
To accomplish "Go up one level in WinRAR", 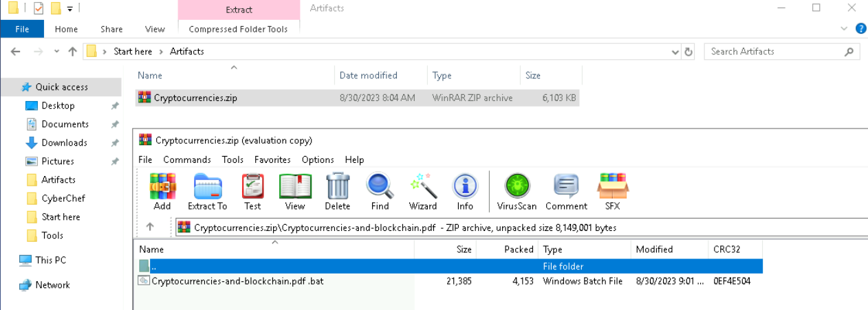I will [x=151, y=227].
